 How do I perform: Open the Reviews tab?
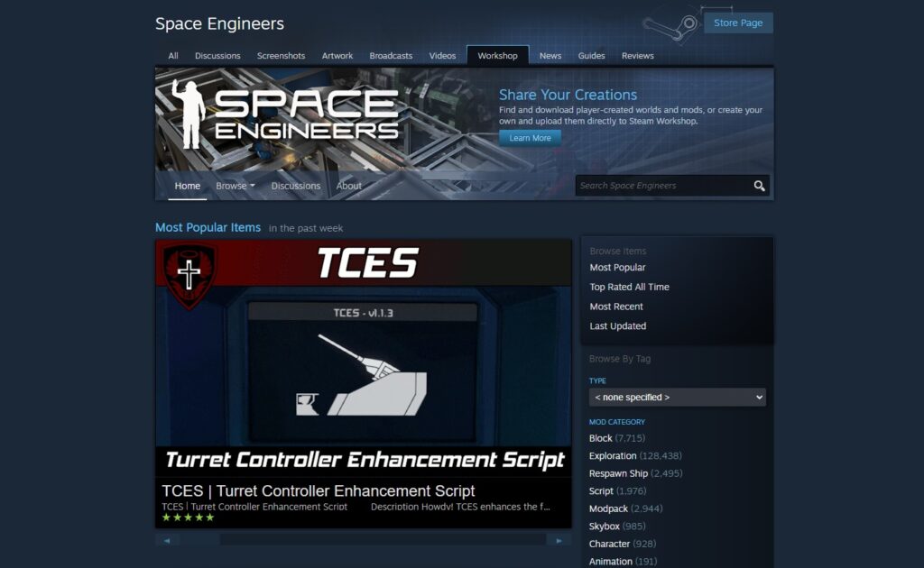point(638,56)
